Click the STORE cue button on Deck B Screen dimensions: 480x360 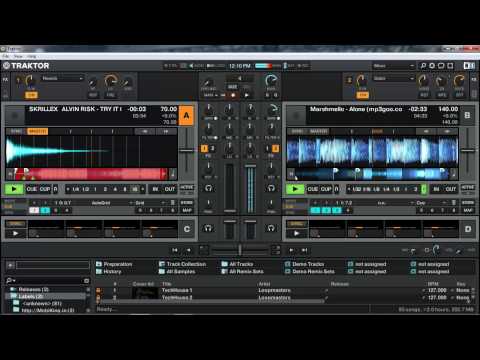[x=468, y=203]
